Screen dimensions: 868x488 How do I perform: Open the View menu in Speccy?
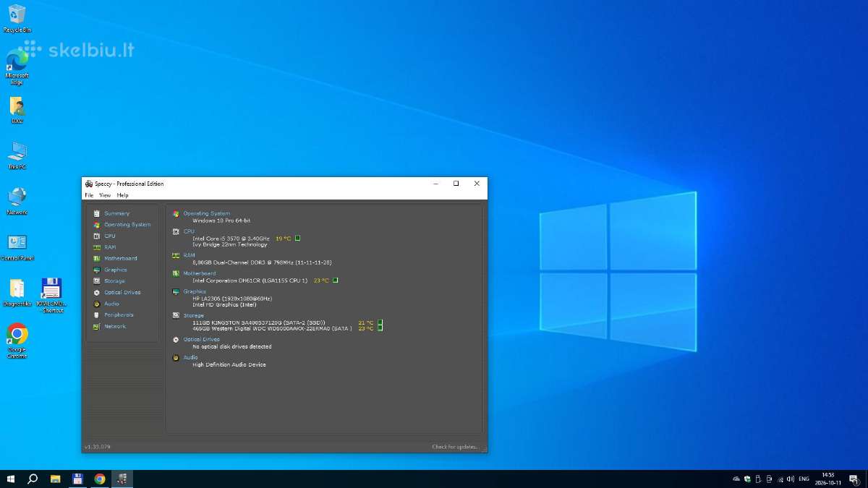pos(105,195)
